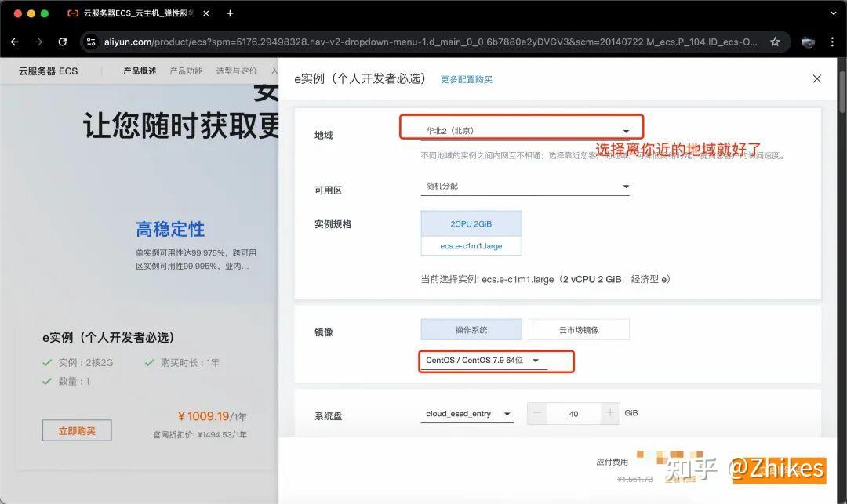Click the browser back arrow
The width and height of the screenshot is (847, 504).
15,42
